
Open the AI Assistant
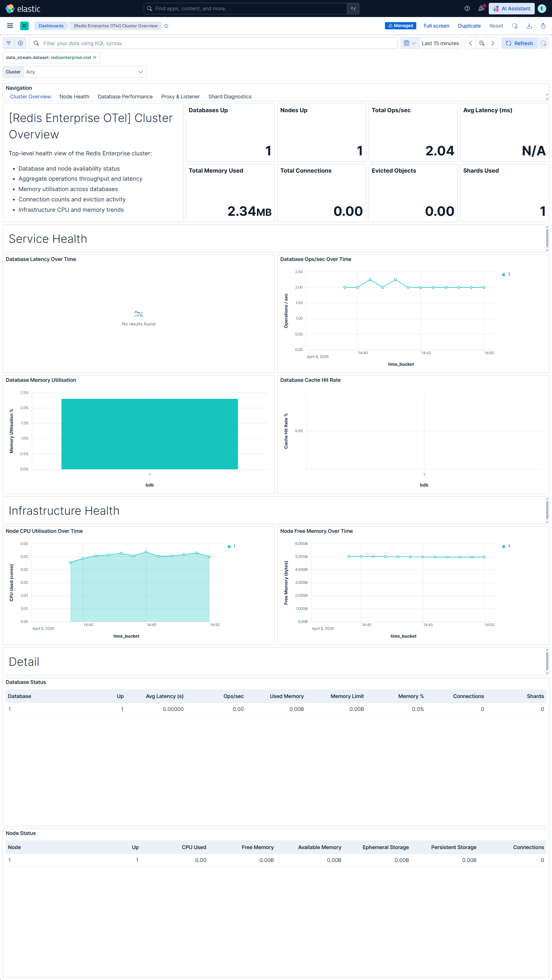511,8
